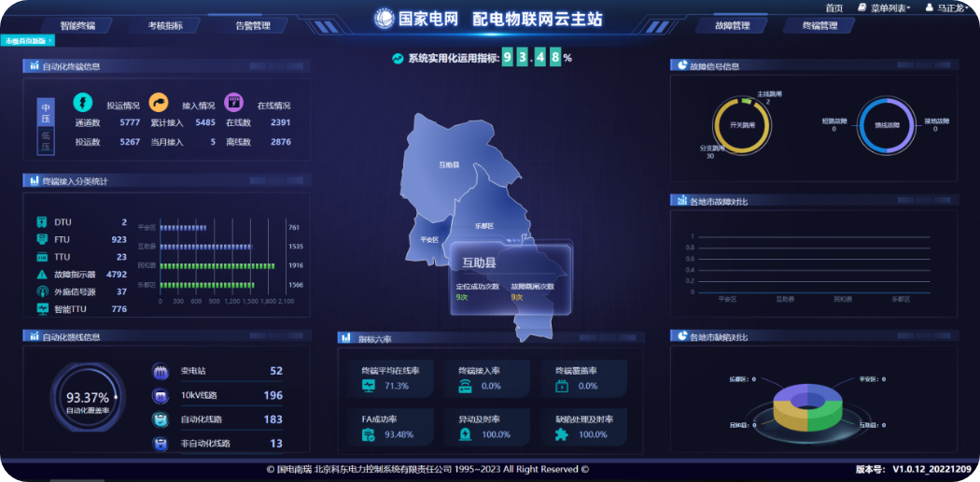Click the 系统实用化运用指标 trend icon
This screenshot has width=980, height=482.
[398, 58]
